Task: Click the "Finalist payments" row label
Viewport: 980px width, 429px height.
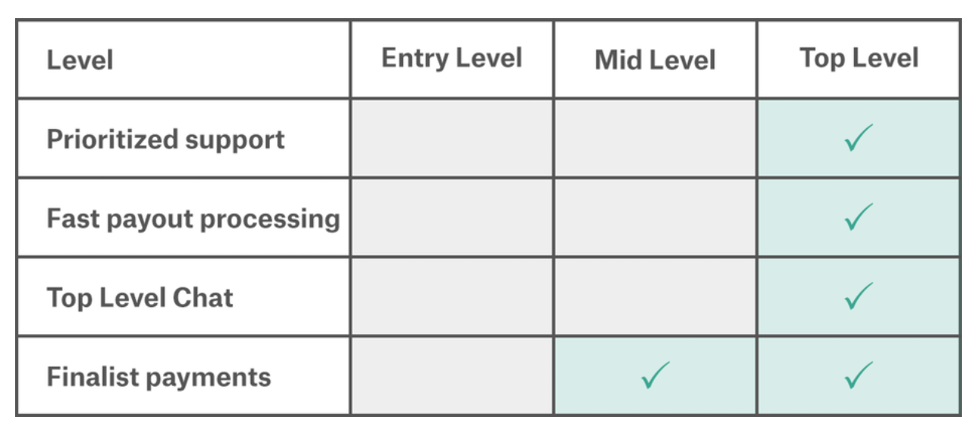Action: click(159, 377)
